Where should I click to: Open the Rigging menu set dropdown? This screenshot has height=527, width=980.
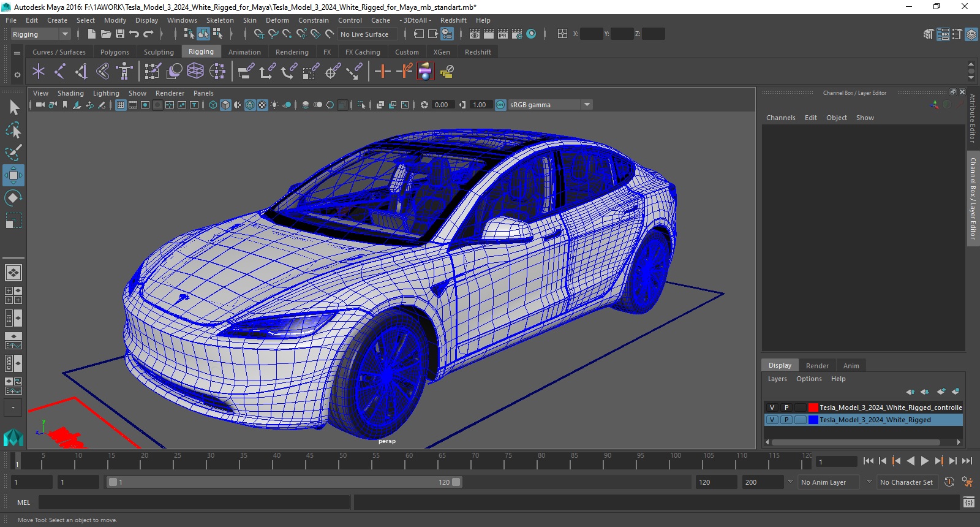(40, 34)
